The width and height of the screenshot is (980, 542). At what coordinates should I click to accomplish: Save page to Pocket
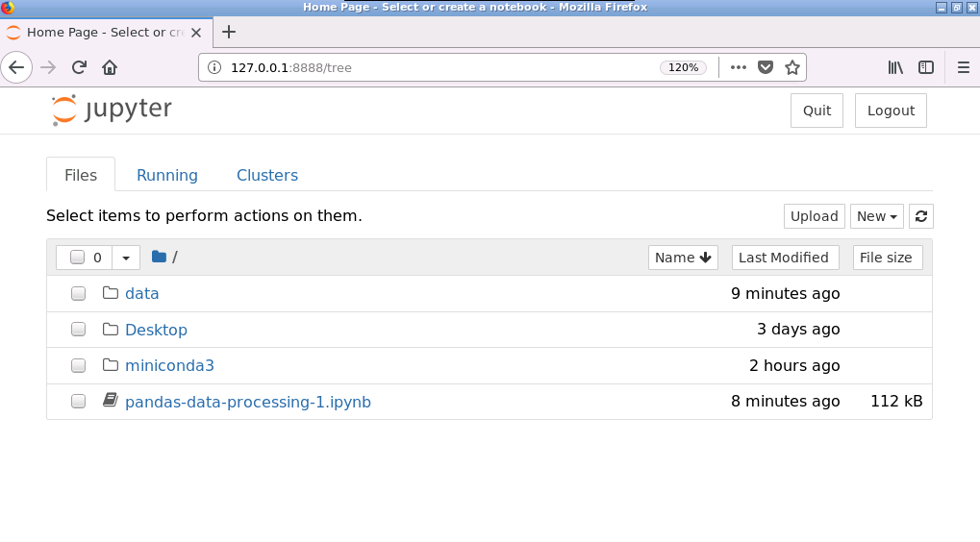tap(766, 67)
